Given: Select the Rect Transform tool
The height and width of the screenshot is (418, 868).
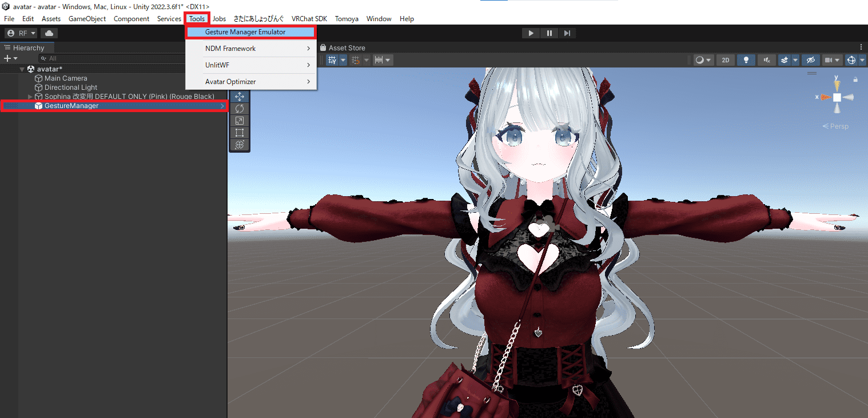Looking at the screenshot, I should 240,132.
